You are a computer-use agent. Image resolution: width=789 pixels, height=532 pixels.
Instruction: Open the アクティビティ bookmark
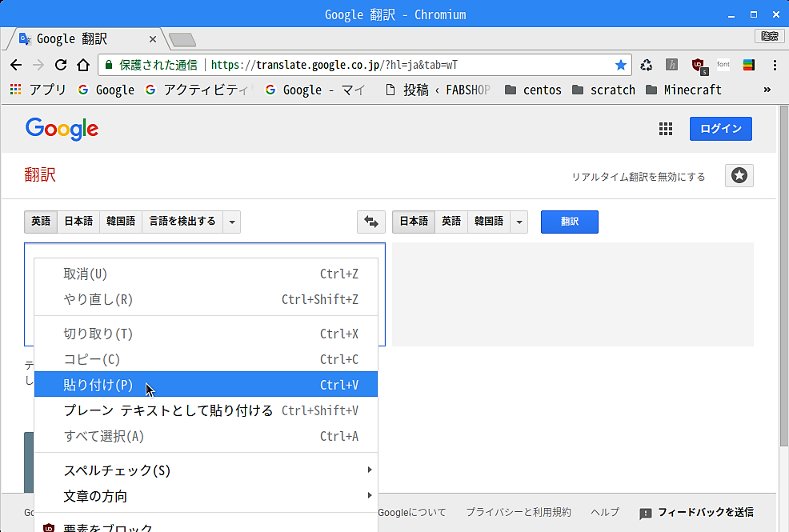click(198, 90)
